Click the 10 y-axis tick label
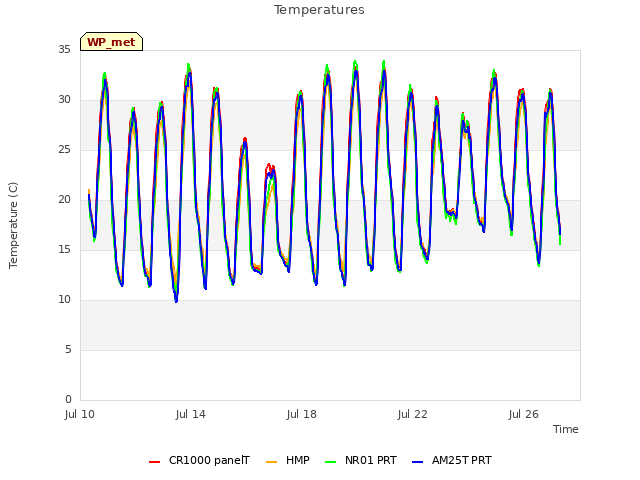This screenshot has height=480, width=640. coord(64,300)
